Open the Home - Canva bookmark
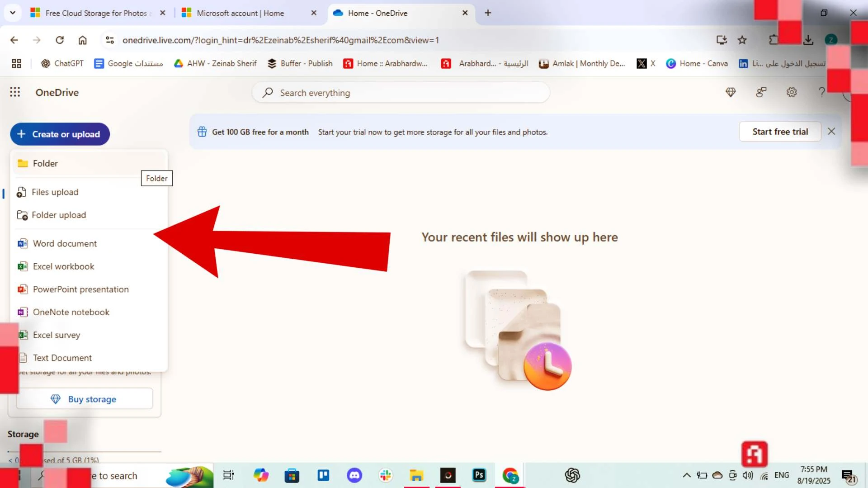This screenshot has width=868, height=488. coord(697,64)
